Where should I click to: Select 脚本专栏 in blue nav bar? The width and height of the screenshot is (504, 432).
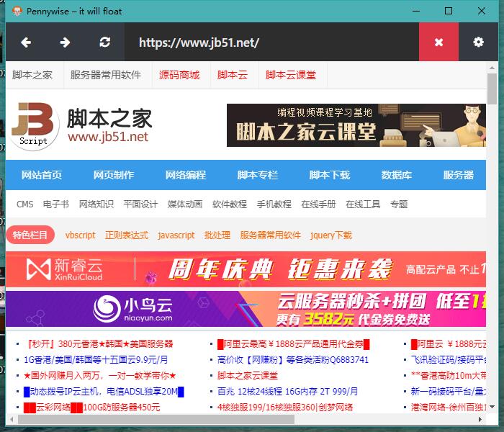(258, 175)
